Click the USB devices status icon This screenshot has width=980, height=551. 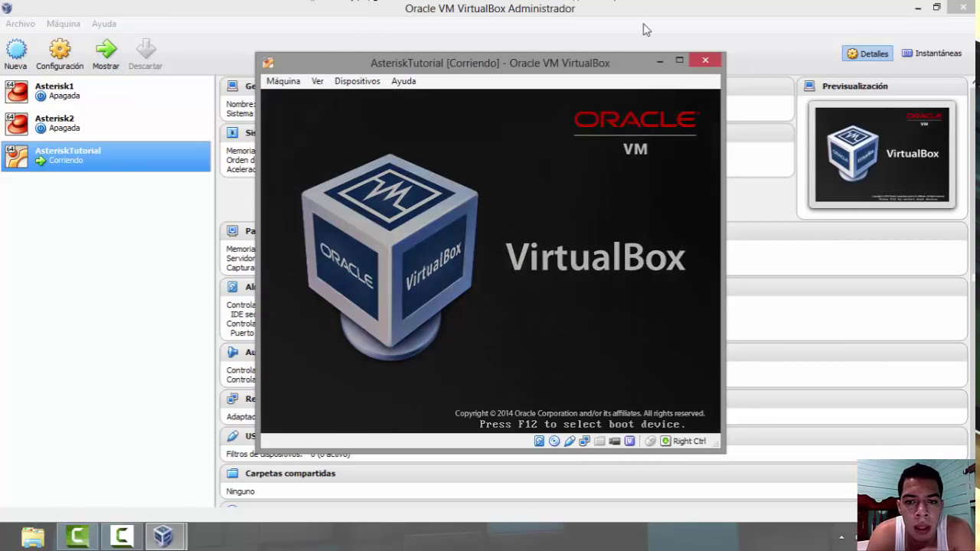click(570, 441)
